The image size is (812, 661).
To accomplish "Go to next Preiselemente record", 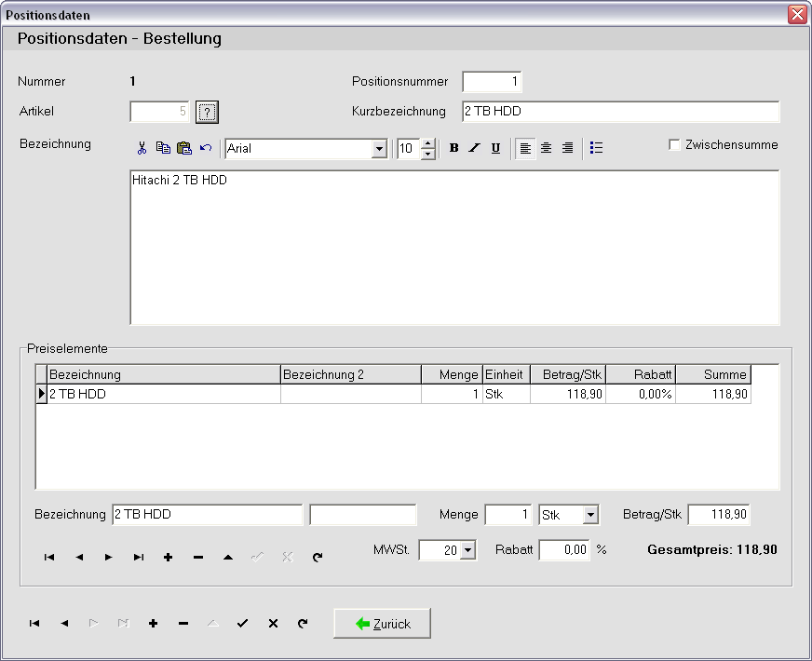I will 108,558.
